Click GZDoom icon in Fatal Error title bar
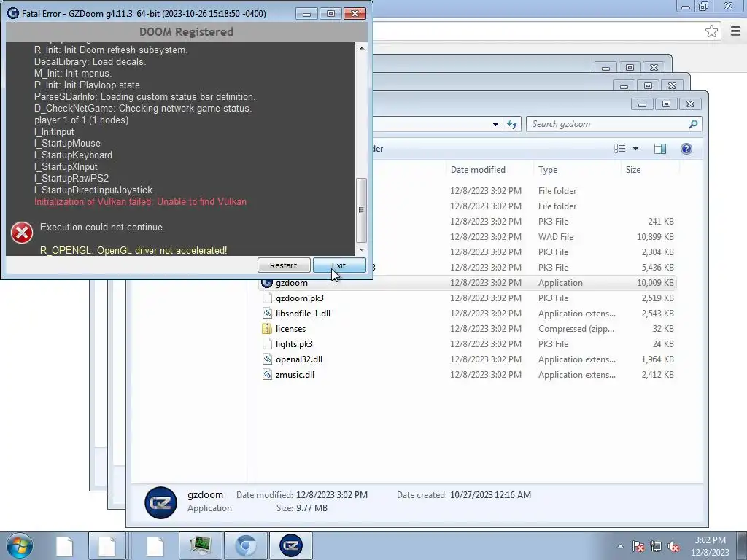The height and width of the screenshot is (560, 747). point(13,13)
